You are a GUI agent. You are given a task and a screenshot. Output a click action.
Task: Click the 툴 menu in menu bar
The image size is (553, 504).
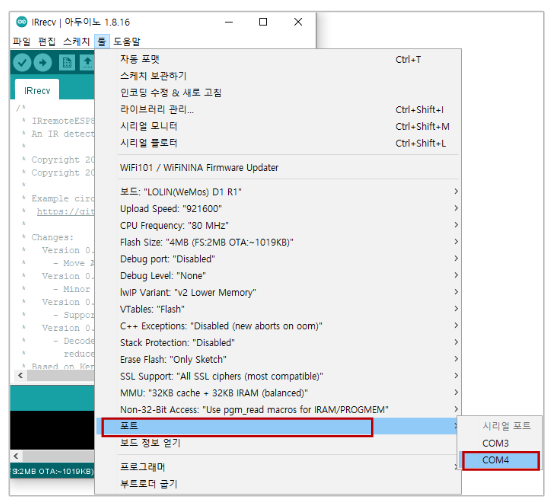click(x=102, y=42)
